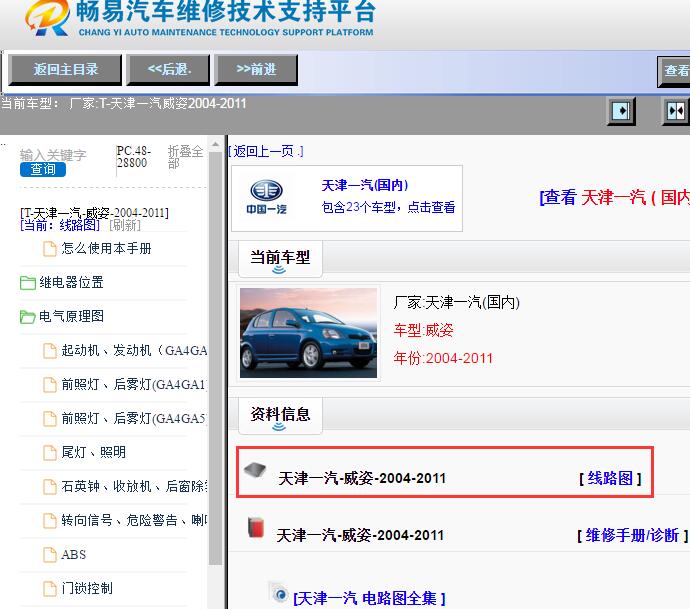The width and height of the screenshot is (690, 609).
Task: Click the 查看 button in the top bar
Action: (674, 71)
